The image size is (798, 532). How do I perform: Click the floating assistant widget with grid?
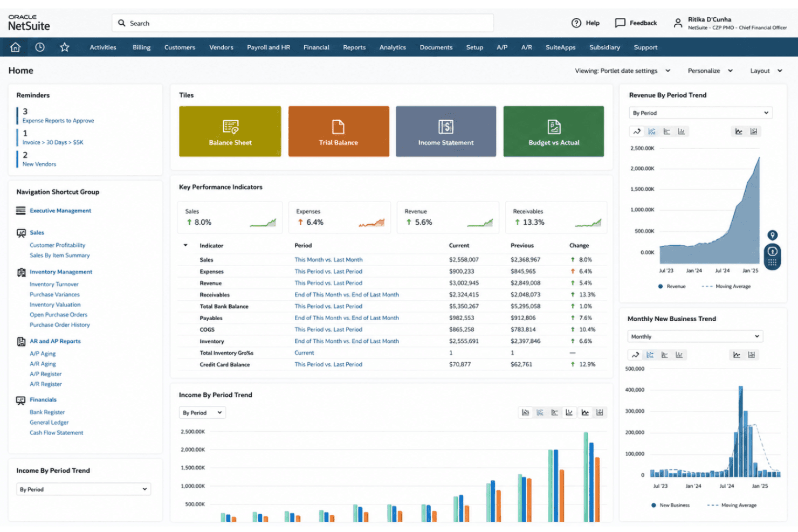pyautogui.click(x=773, y=257)
